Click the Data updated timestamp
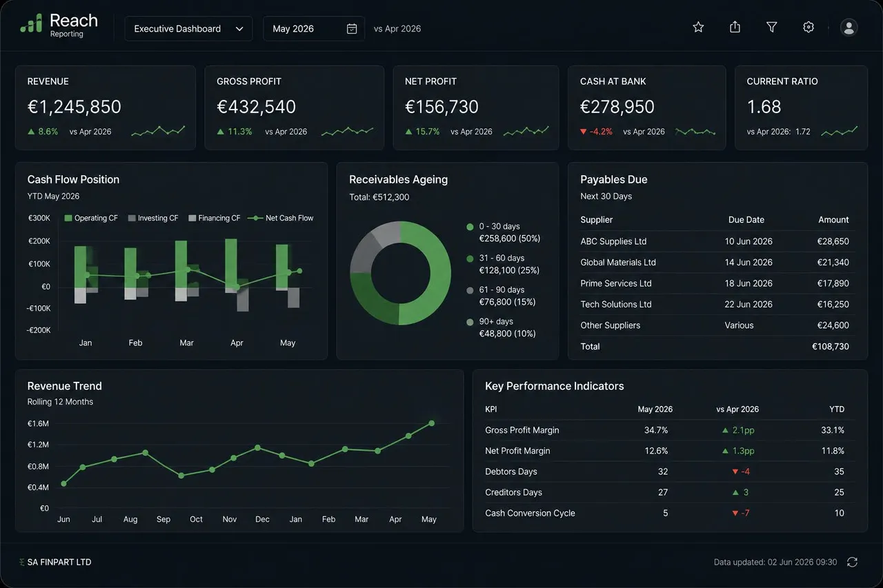The image size is (883, 588). click(x=775, y=562)
